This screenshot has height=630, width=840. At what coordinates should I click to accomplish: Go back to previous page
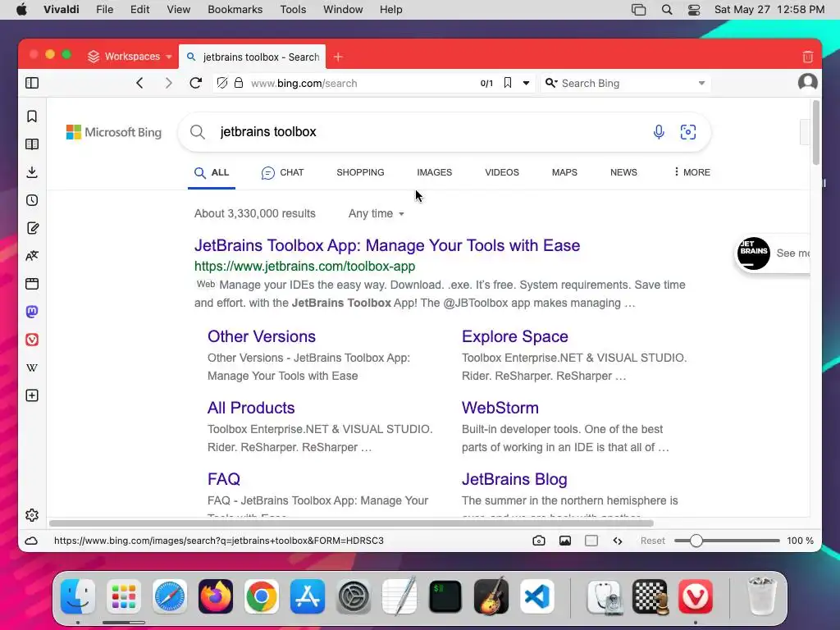(139, 83)
